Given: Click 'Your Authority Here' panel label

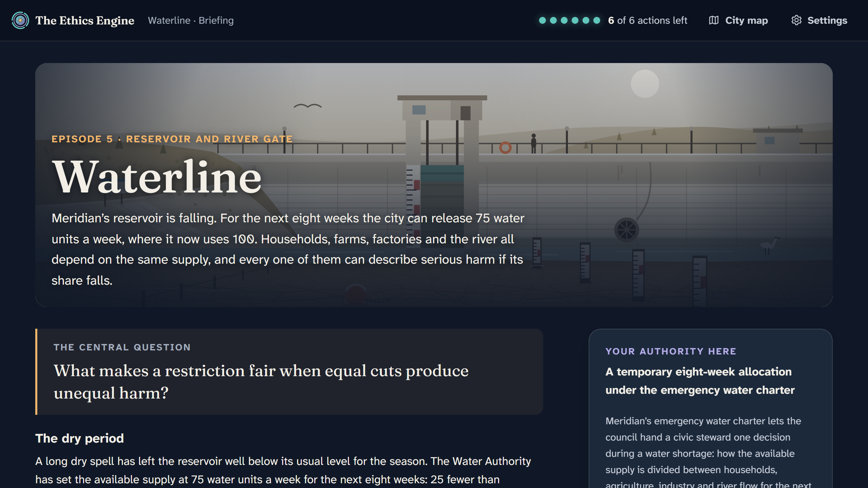Looking at the screenshot, I should (671, 351).
